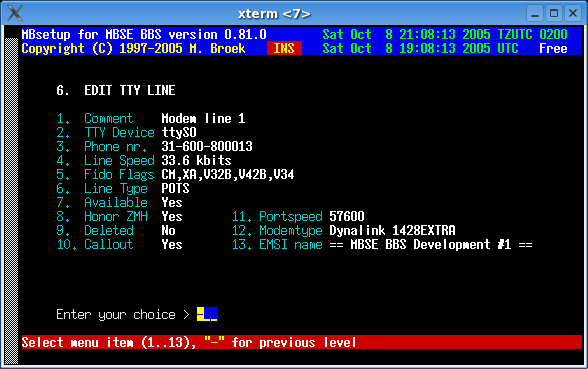Click '== MBSE BBS Development #1 ==' value
588x369 pixels.
431,244
